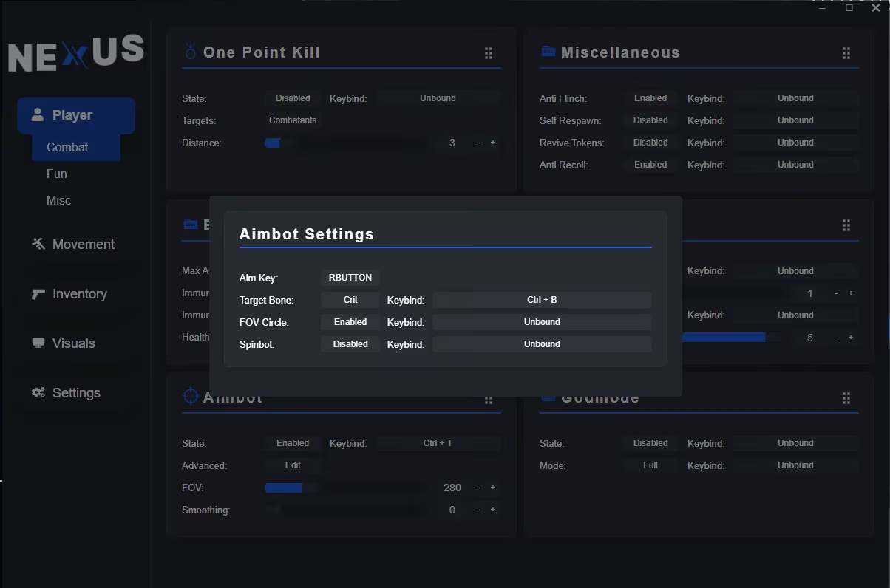Open the Settings menu item
Viewport: 890px width, 588px height.
coord(76,393)
